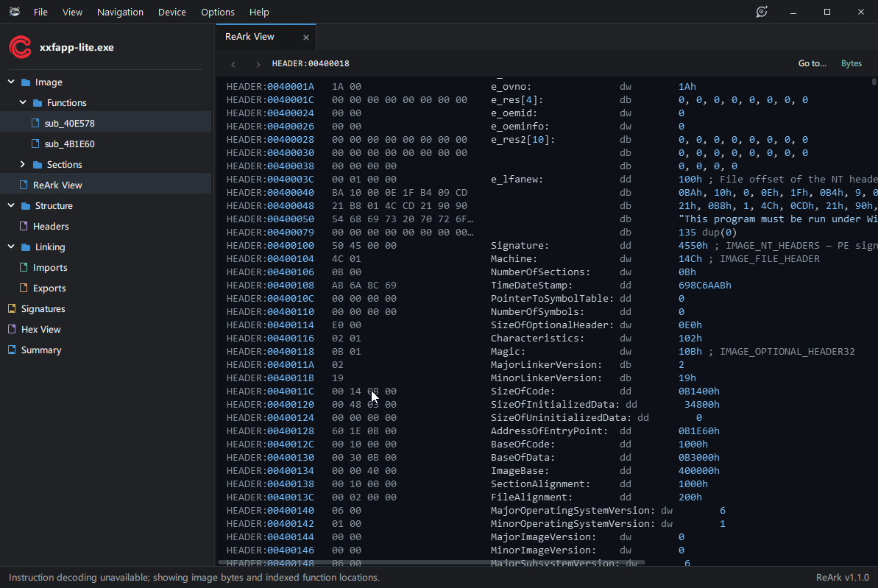Click the screenshot target icon in title bar

tap(762, 12)
